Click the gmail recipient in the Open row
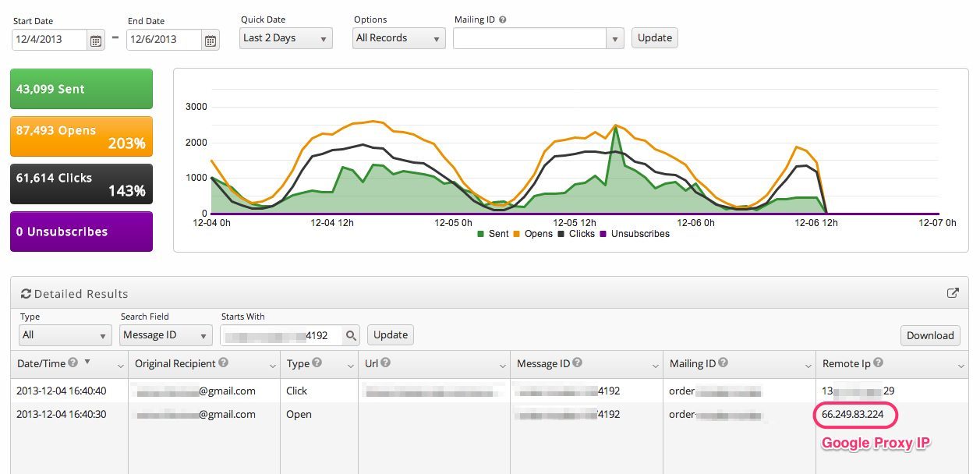Viewport: 980px width, 474px height. pyautogui.click(x=196, y=414)
